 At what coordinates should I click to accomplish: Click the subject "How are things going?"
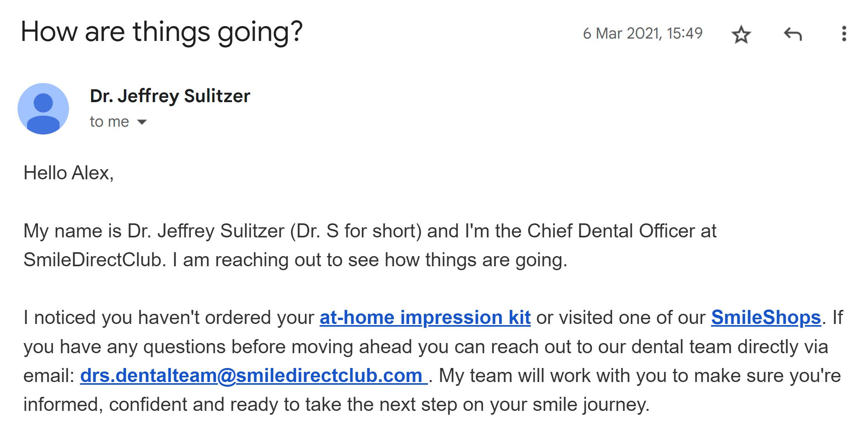(162, 32)
